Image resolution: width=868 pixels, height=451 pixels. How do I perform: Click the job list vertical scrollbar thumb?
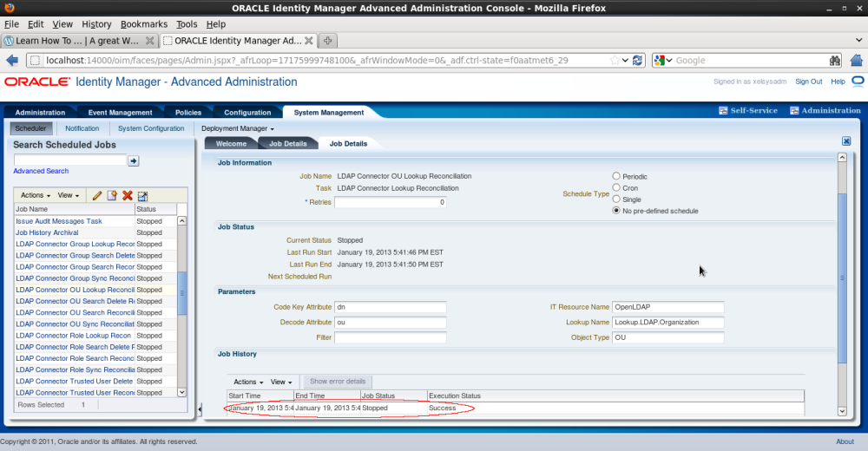181,293
